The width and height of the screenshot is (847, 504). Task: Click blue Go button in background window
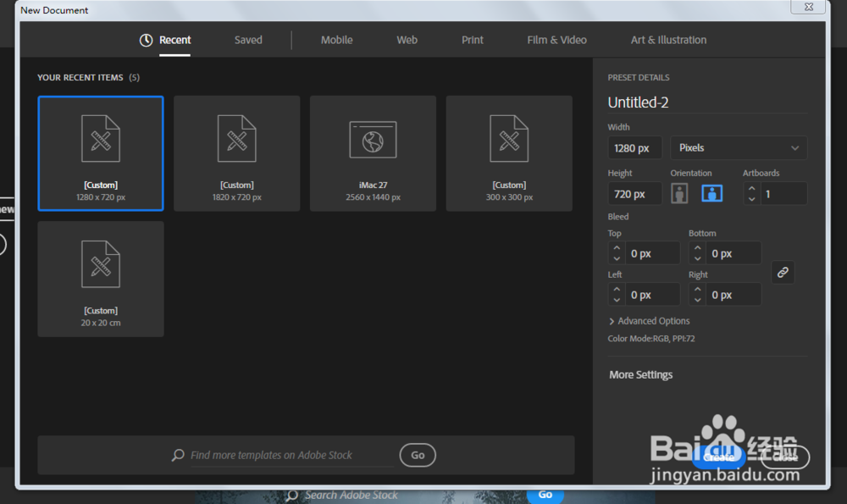[x=545, y=495]
